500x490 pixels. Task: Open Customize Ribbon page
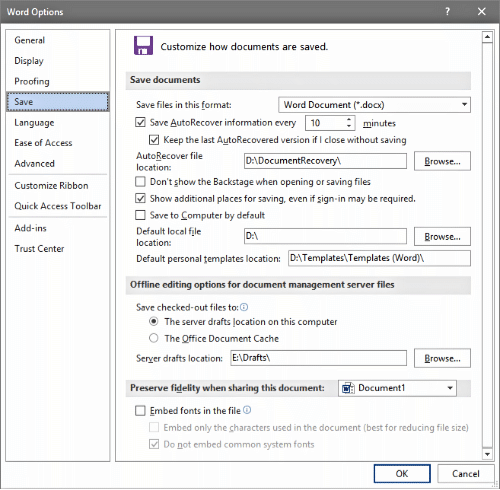point(57,186)
